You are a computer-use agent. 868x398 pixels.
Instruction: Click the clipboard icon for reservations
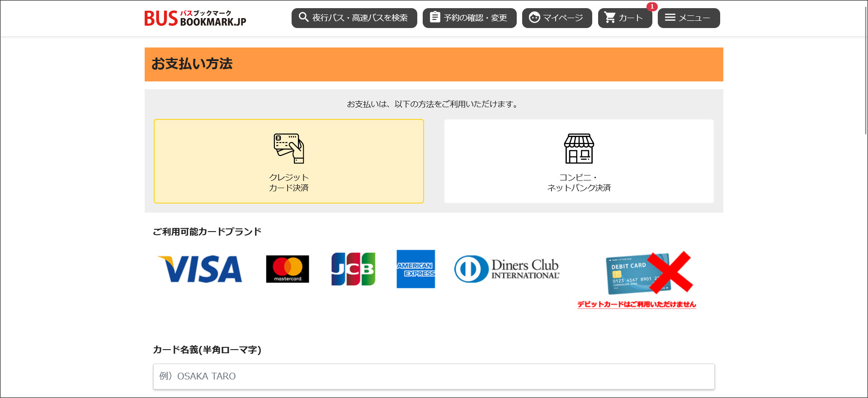[434, 17]
